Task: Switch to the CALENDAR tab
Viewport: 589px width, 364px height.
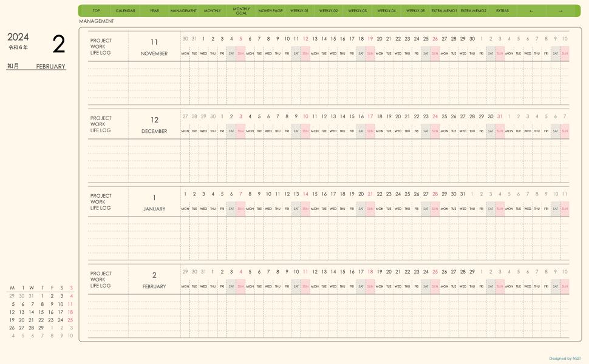Action: tap(125, 11)
